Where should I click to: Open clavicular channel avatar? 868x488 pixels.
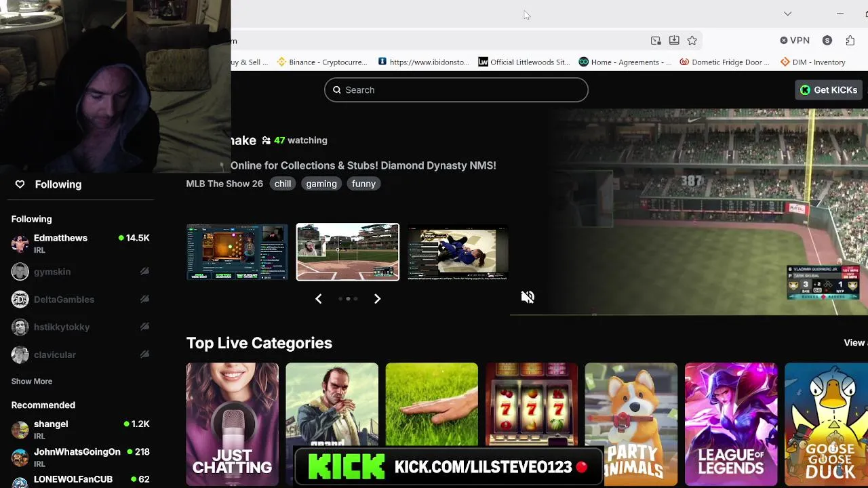tap(20, 354)
